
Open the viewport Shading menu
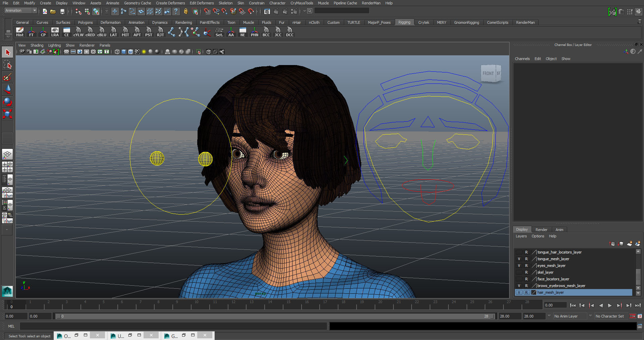point(37,45)
